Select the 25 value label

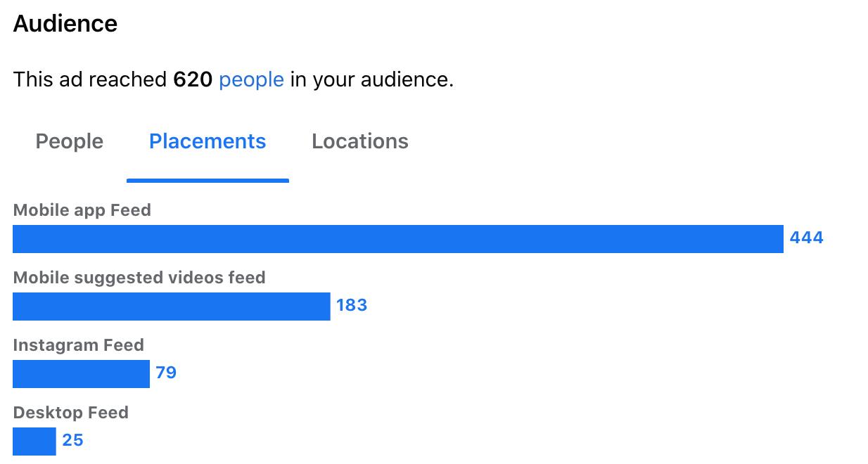click(72, 440)
